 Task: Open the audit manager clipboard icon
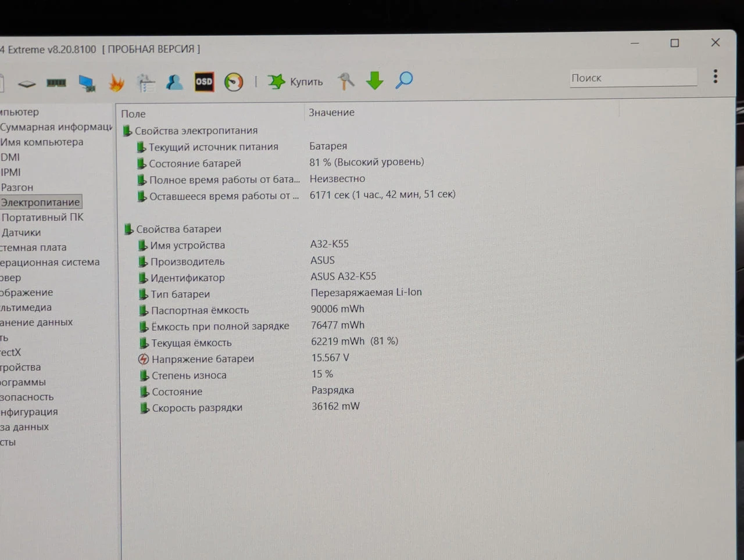coord(146,83)
